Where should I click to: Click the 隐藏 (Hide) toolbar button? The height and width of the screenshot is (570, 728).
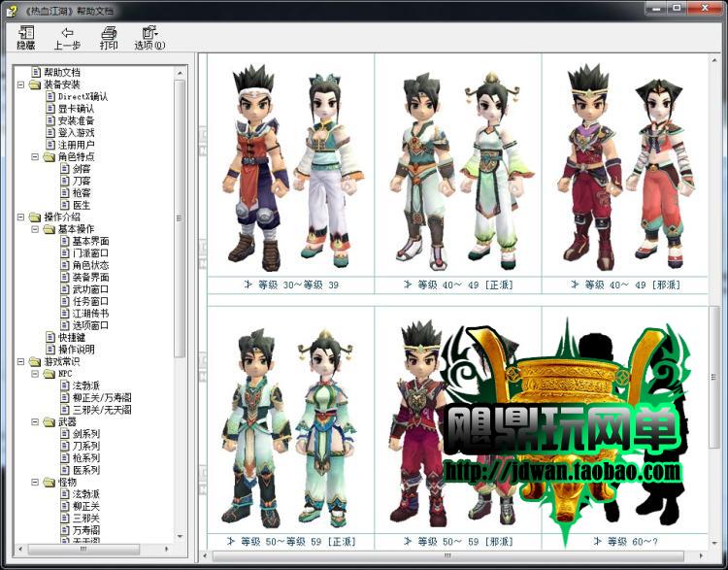[26, 38]
